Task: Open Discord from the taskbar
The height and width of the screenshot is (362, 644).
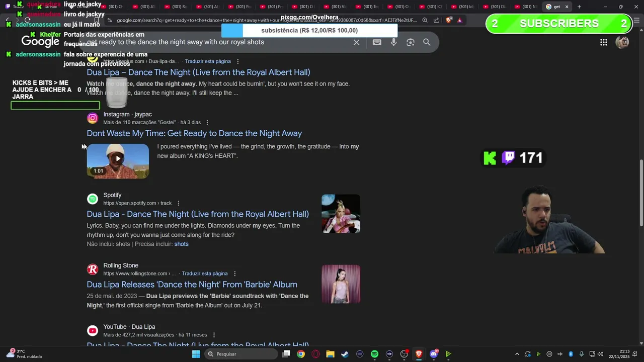Action: click(434, 354)
